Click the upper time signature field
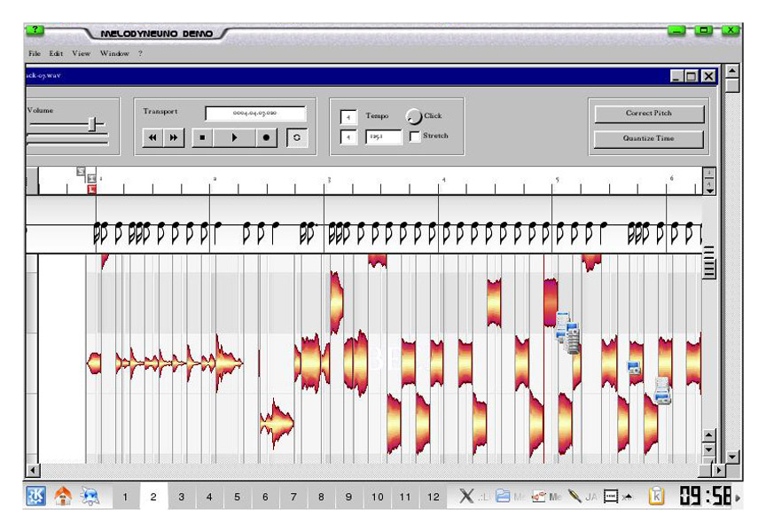 point(348,117)
